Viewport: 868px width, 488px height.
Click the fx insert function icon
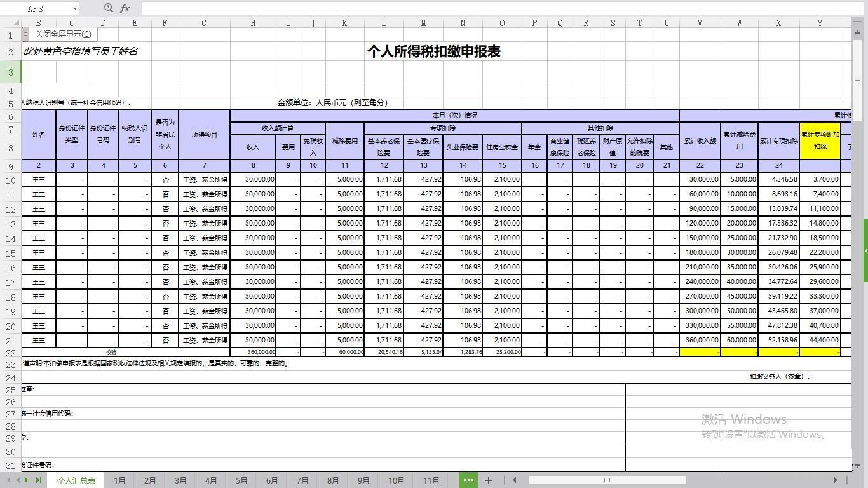(125, 8)
